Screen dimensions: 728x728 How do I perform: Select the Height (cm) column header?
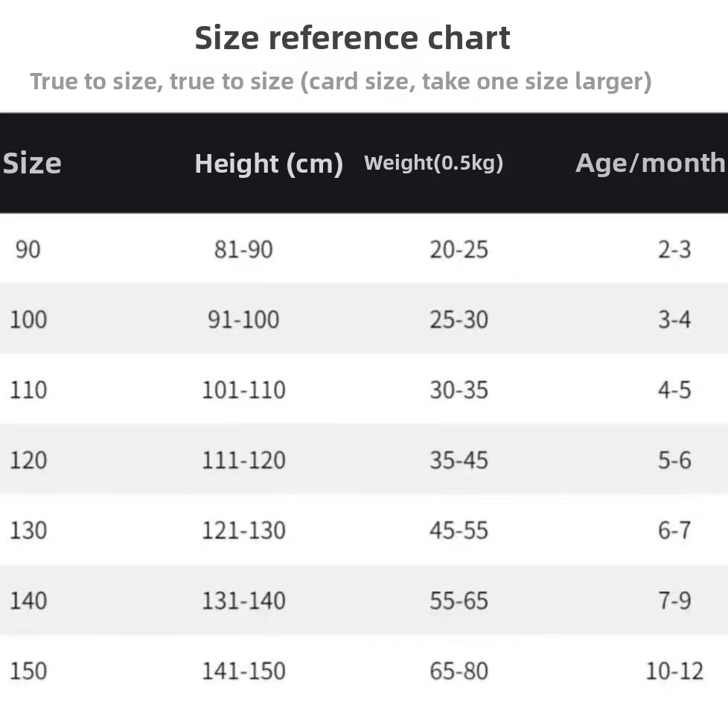click(269, 164)
